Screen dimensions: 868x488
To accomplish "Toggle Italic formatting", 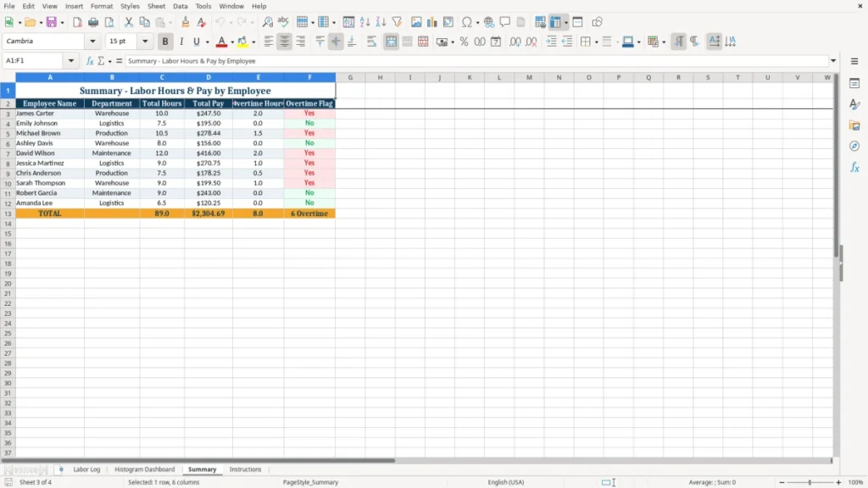I will click(x=181, y=42).
